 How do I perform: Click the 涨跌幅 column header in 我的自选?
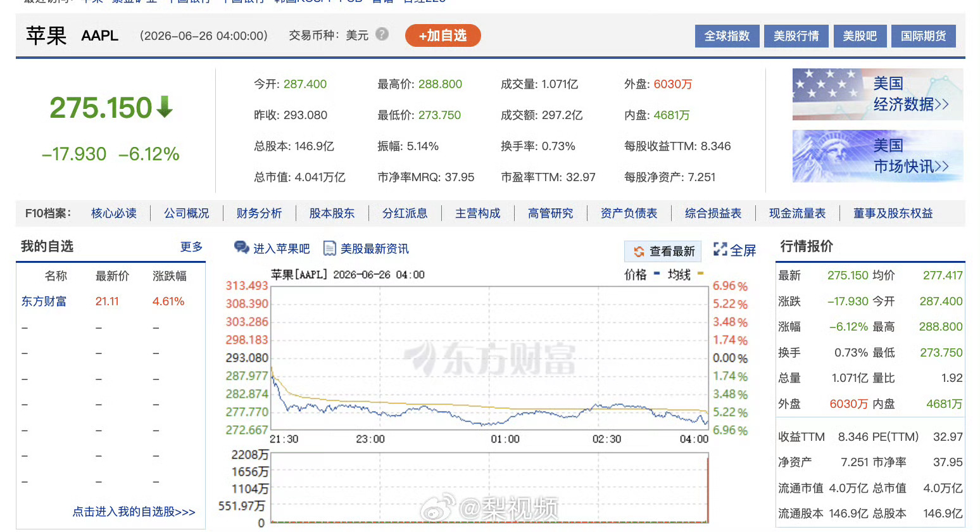pyautogui.click(x=170, y=276)
